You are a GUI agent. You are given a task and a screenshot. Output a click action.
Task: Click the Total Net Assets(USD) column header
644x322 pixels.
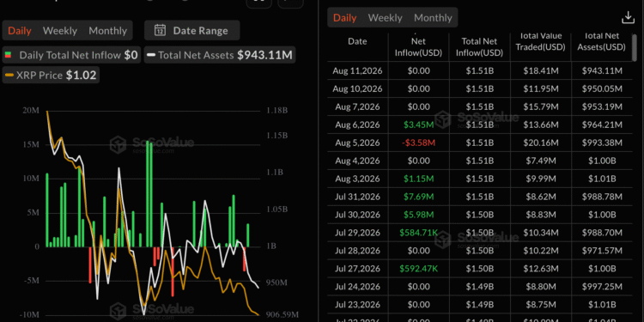(602, 41)
